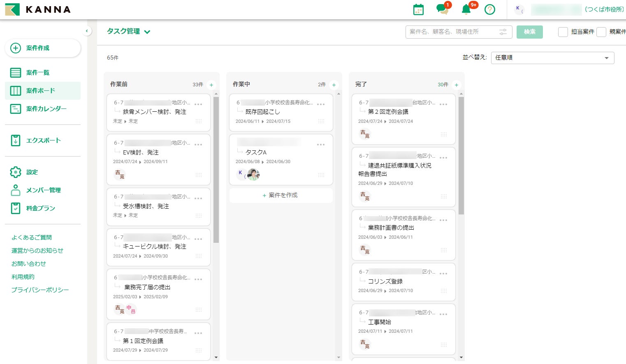626x364 pixels.
Task: Open more options on コリンズ登録 card
Action: pos(443,274)
